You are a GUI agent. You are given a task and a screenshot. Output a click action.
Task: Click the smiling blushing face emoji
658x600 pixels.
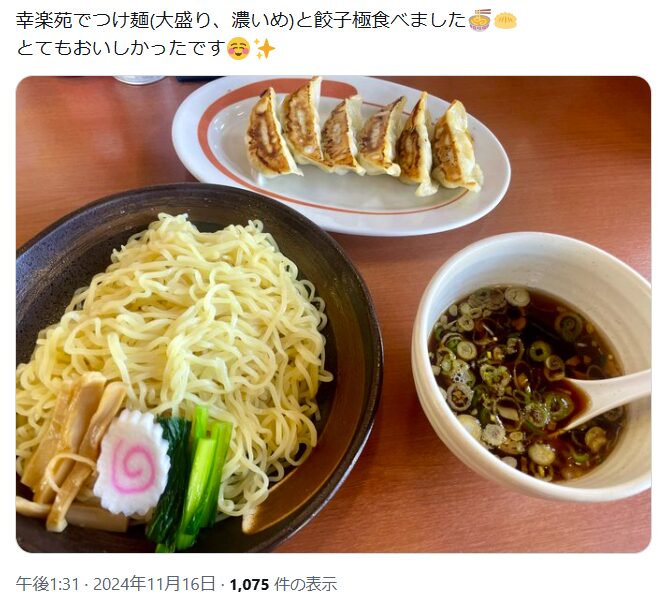pyautogui.click(x=238, y=49)
